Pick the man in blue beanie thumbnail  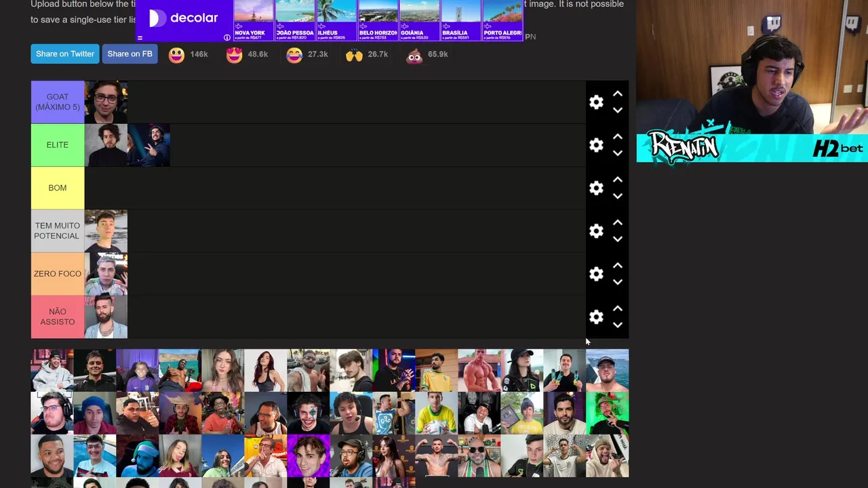[94, 413]
